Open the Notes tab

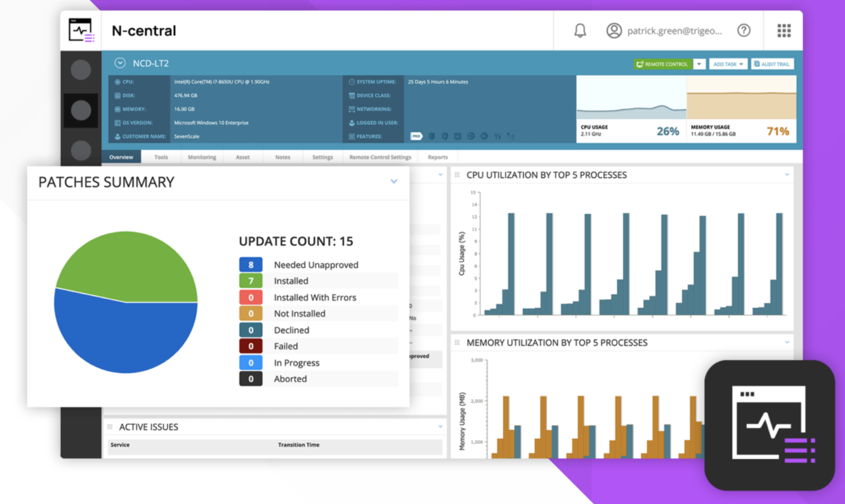[x=283, y=157]
